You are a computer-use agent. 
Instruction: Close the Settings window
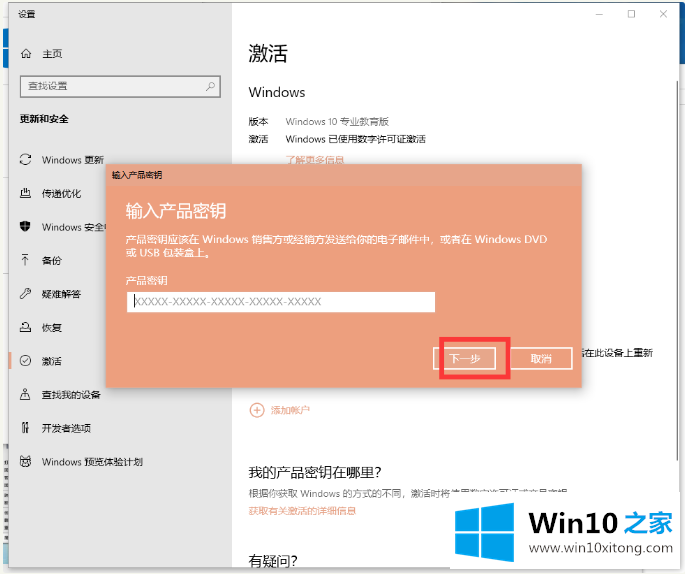pos(663,14)
